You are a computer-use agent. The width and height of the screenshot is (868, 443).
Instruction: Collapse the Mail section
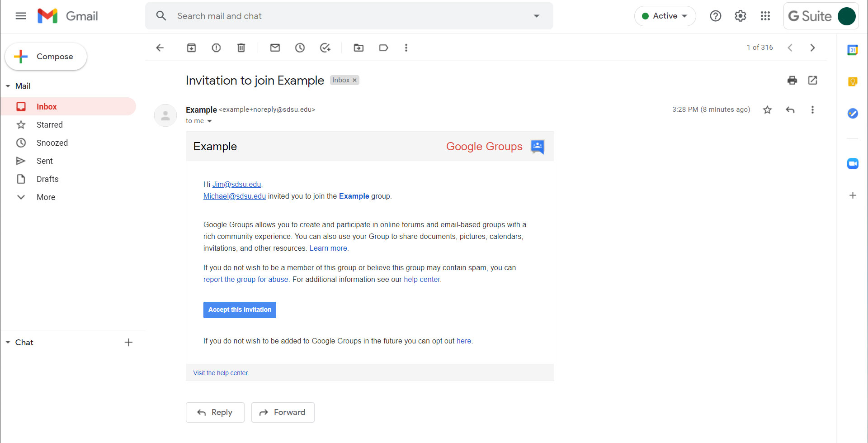pyautogui.click(x=8, y=86)
